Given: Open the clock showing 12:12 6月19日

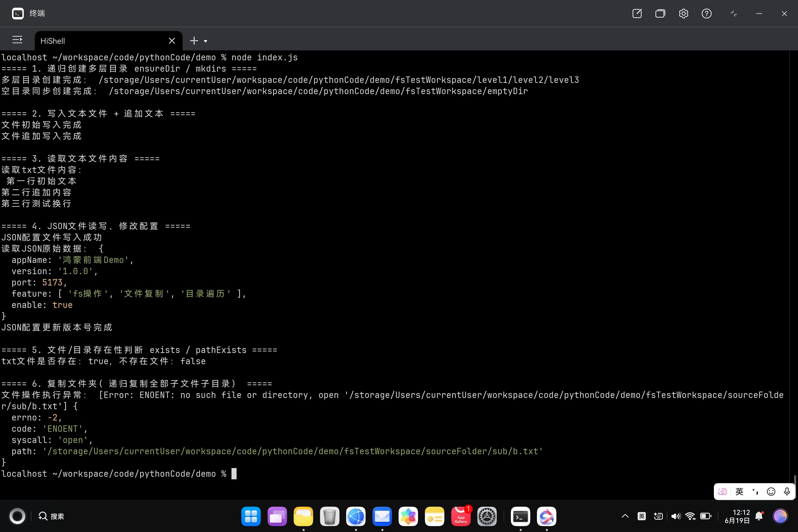Looking at the screenshot, I should pos(737,516).
